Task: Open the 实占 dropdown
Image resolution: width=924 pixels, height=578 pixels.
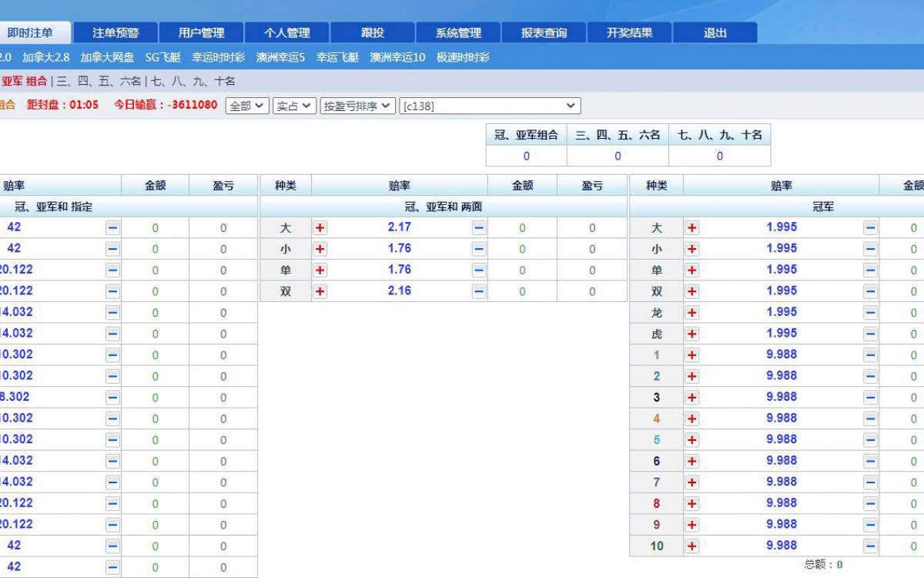Action: 294,106
